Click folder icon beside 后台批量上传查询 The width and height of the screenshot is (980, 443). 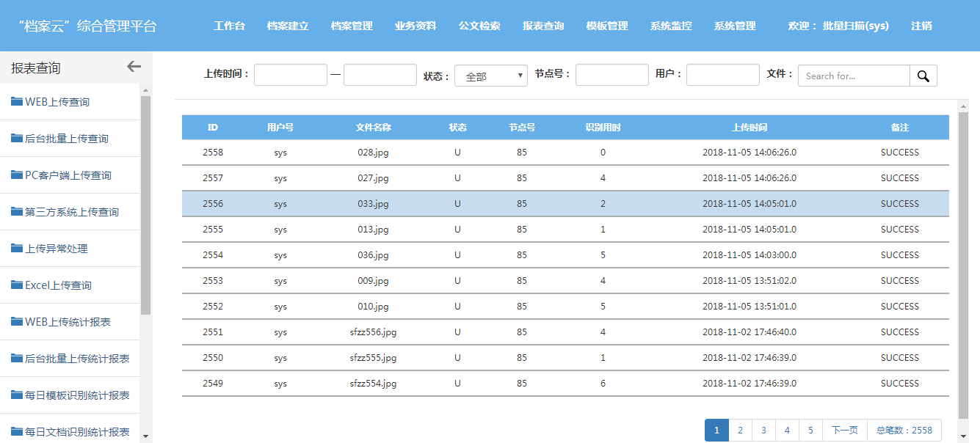point(17,138)
